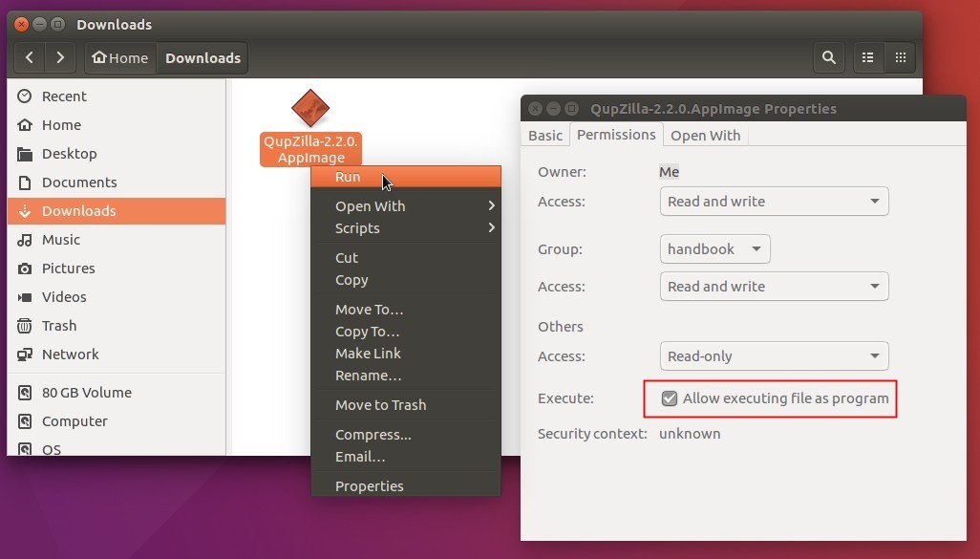
Task: Expand the Scripts submenu arrow
Action: click(492, 227)
